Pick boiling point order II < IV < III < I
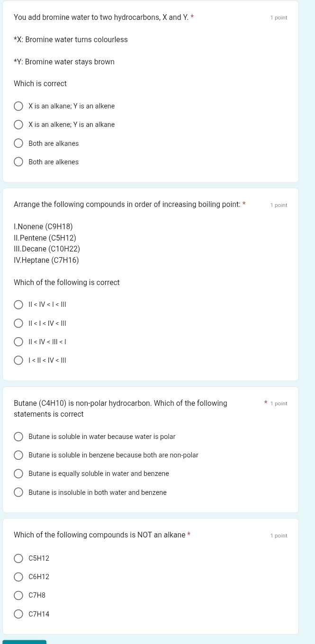The width and height of the screenshot is (315, 644). [18, 342]
